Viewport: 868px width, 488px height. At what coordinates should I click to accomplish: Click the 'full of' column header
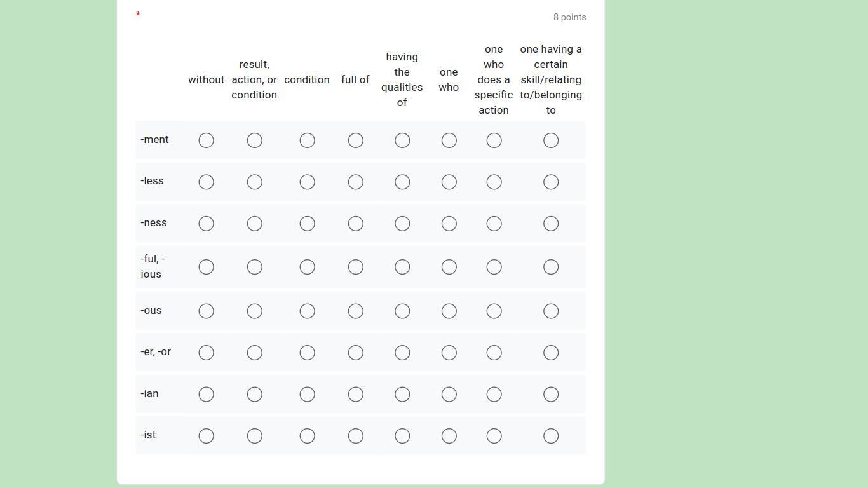[x=355, y=80]
